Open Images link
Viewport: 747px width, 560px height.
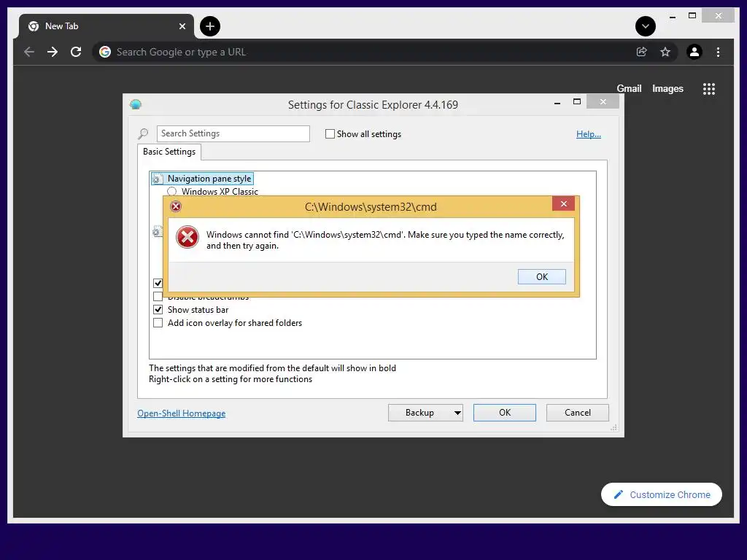[667, 88]
